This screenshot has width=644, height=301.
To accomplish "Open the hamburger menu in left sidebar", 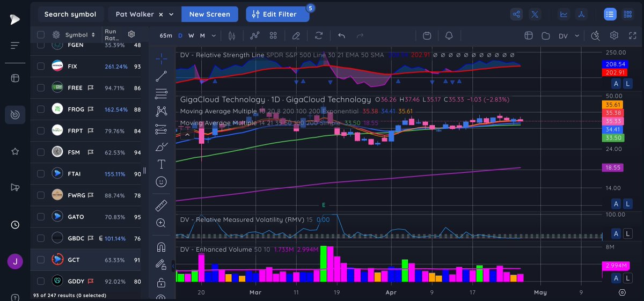I will pyautogui.click(x=15, y=46).
